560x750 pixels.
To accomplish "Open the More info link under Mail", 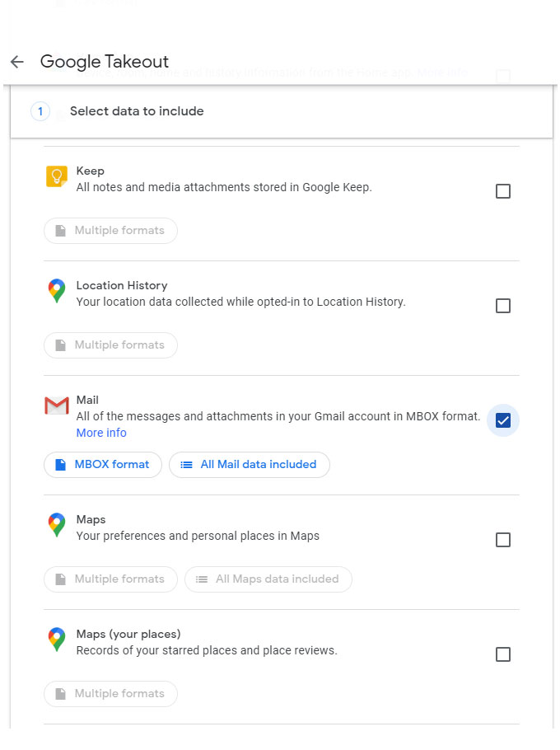I will [x=100, y=433].
